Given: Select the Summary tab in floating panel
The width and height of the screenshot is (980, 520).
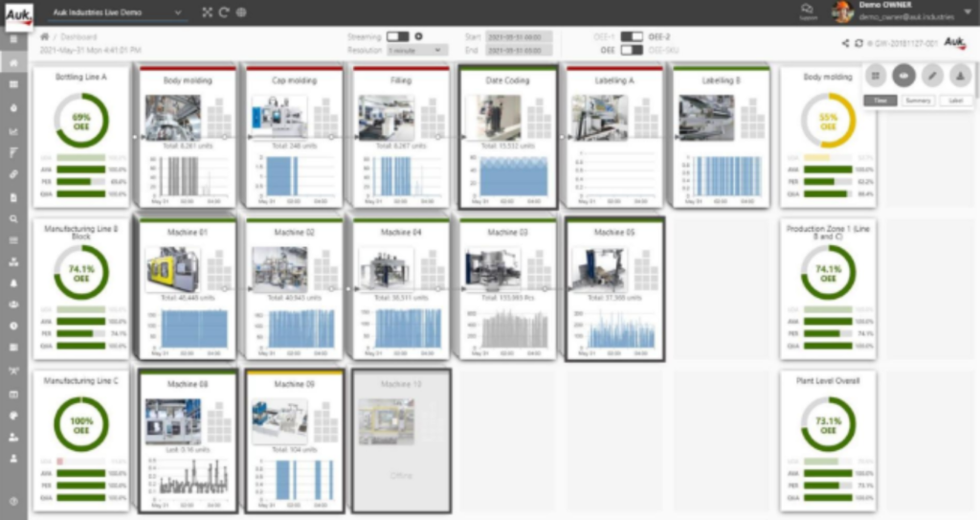Looking at the screenshot, I should pos(918,100).
